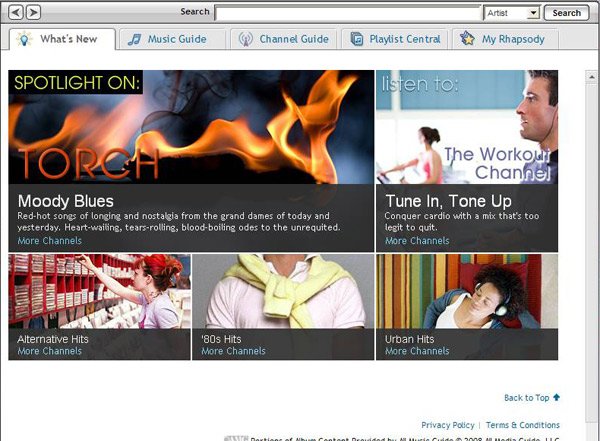The width and height of the screenshot is (600, 441).
Task: Open More Channels under '80s Hits
Action: [233, 351]
